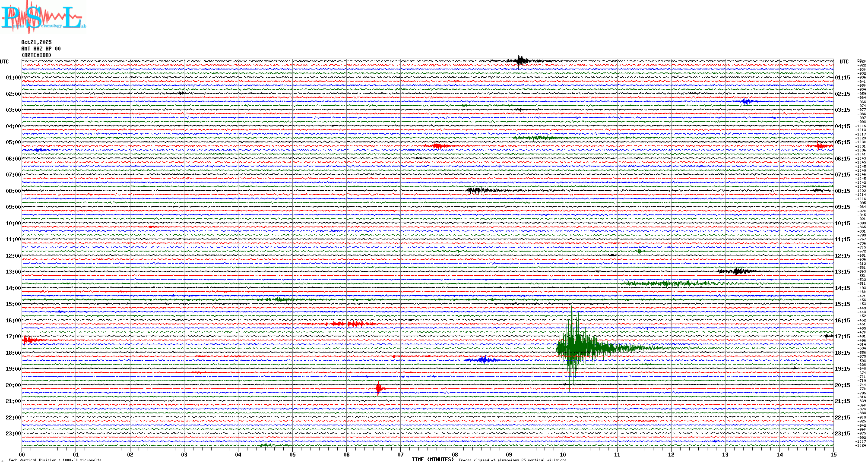868x466 pixels.
Task: Click the PSL seismology lab logo
Action: pos(43,17)
